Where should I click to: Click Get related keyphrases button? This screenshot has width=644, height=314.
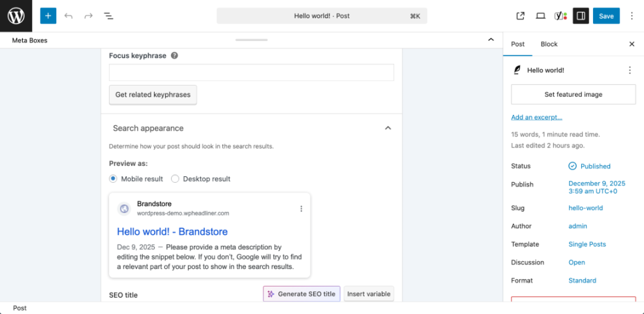(153, 95)
